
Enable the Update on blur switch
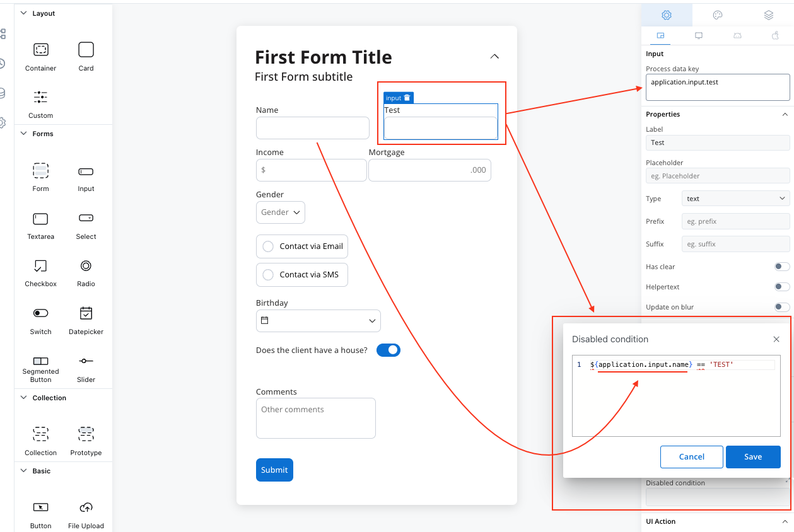(x=782, y=307)
